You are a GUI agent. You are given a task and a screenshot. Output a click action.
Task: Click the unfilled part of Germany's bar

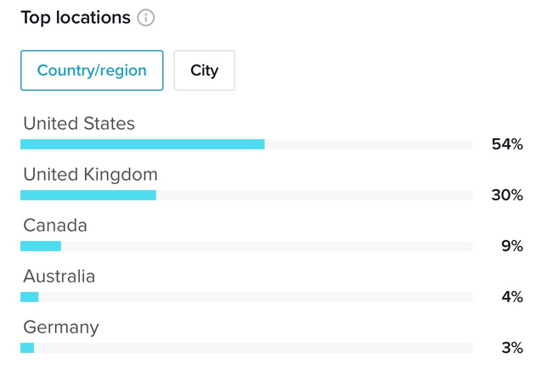click(253, 348)
